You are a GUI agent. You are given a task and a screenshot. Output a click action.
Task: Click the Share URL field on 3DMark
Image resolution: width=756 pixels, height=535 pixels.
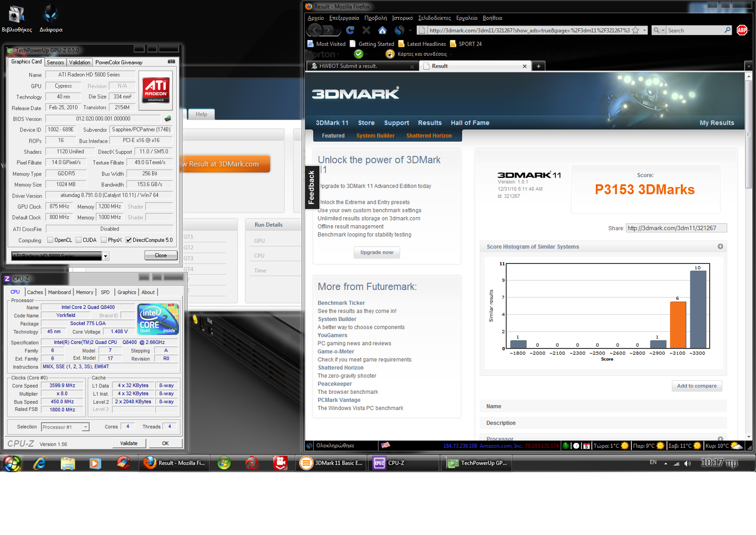(x=676, y=228)
